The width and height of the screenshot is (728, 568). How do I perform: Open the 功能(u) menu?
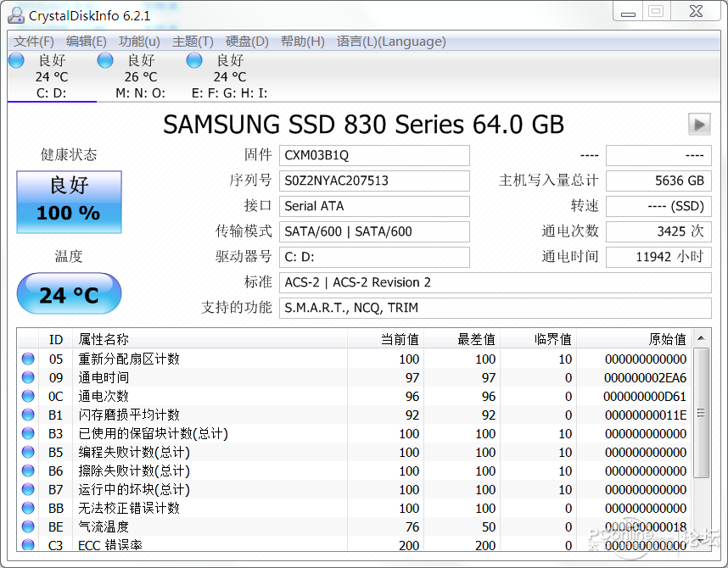pos(139,42)
